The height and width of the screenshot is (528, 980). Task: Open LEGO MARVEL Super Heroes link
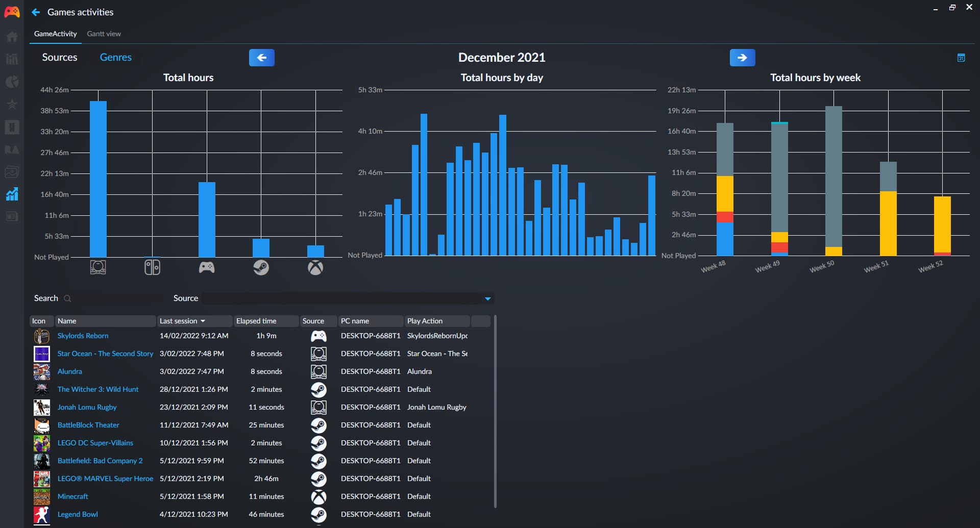[105, 479]
